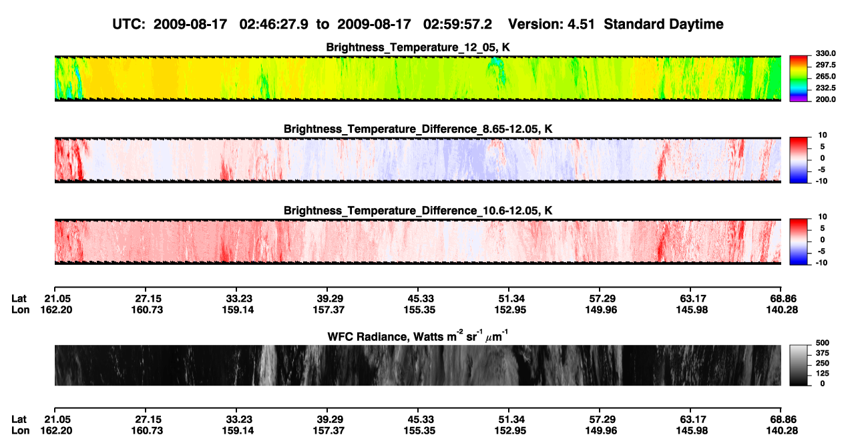Click latitude 21.05 below the 10.6-12.05 panel

click(57, 298)
